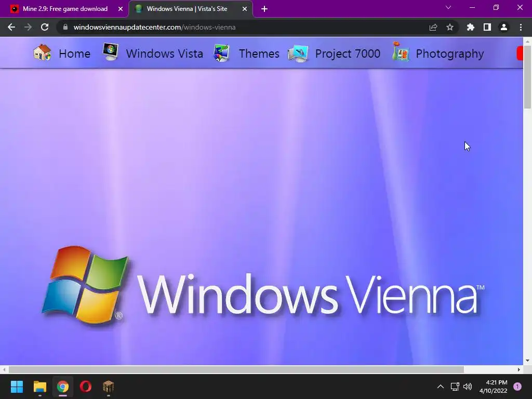Toggle the browser side panel
532x399 pixels.
pos(487,27)
